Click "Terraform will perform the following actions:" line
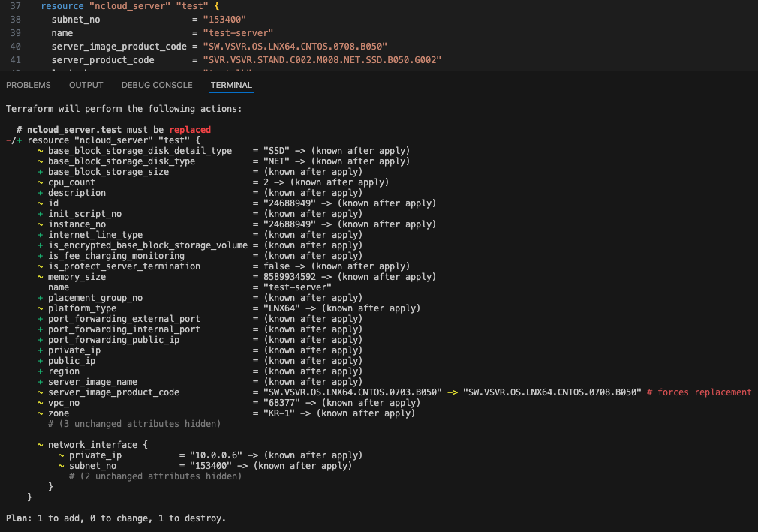758x532 pixels. point(124,109)
